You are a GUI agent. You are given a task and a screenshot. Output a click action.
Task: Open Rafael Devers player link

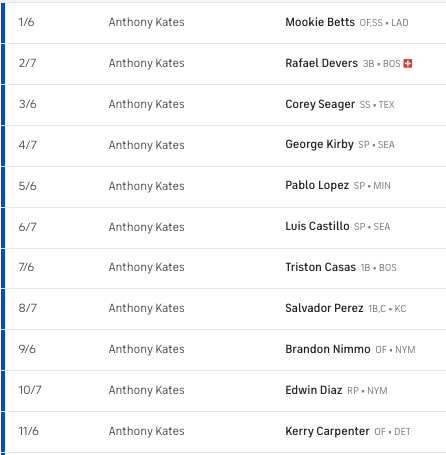point(321,63)
